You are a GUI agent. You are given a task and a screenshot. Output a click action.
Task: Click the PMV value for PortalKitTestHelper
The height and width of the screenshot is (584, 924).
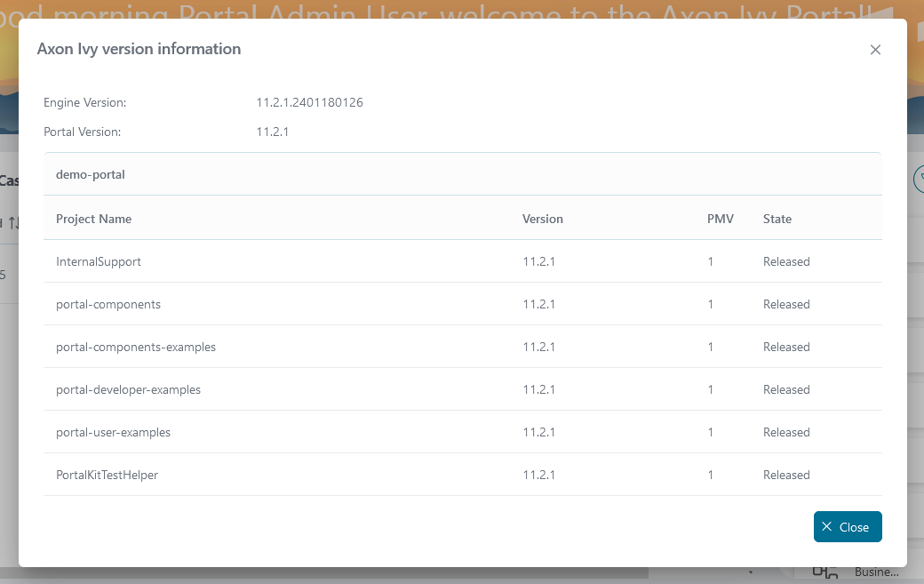711,475
